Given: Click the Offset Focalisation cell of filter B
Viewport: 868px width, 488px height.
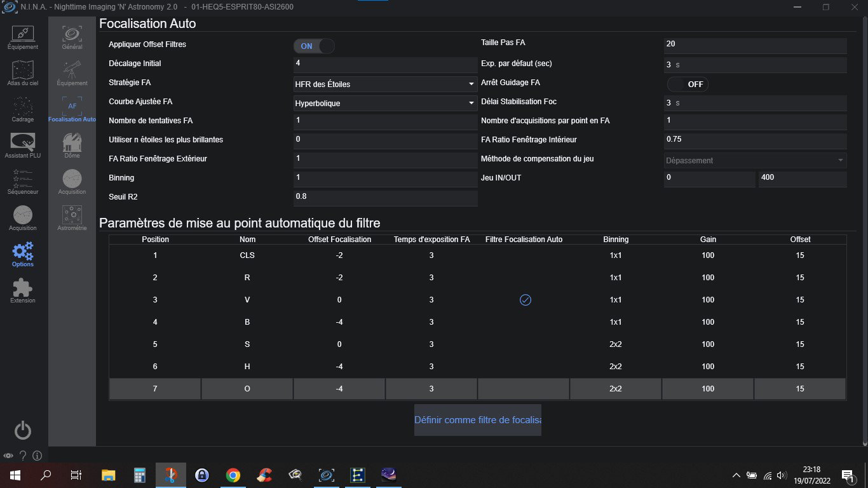Looking at the screenshot, I should coord(339,322).
